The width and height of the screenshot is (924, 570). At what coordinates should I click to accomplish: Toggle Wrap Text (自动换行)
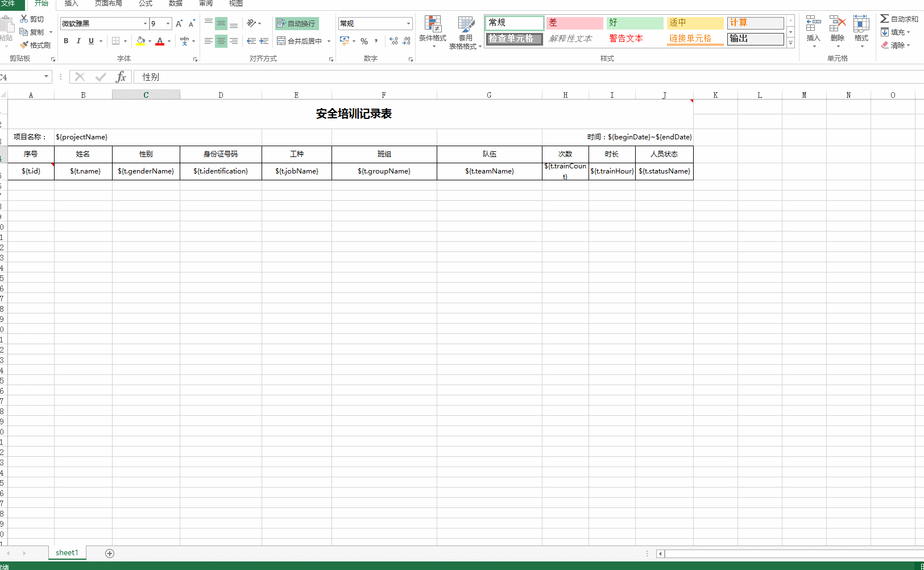[297, 23]
